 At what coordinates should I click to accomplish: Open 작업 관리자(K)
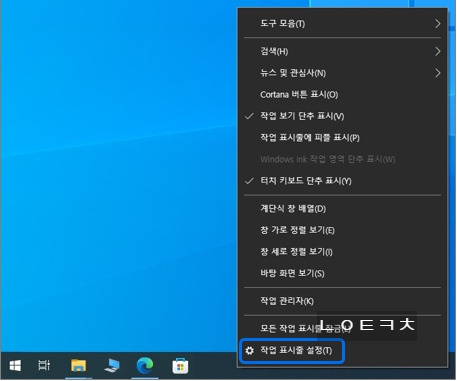tap(343, 301)
